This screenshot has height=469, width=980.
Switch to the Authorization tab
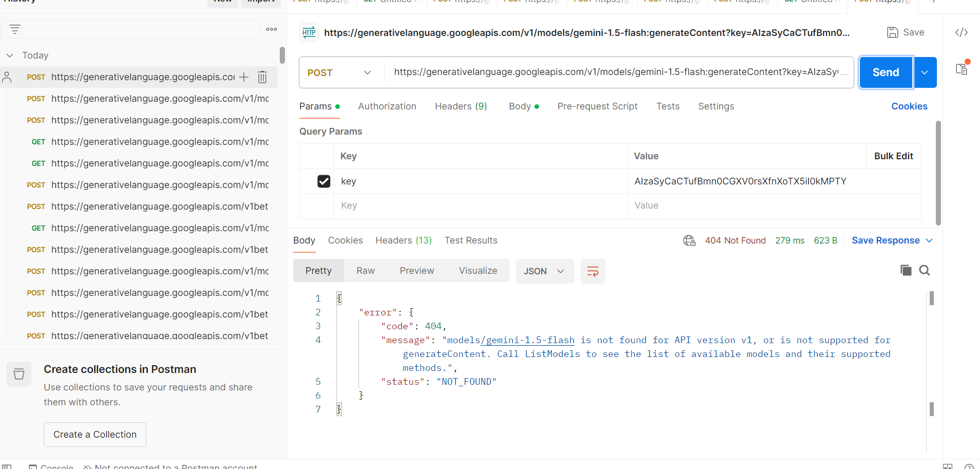coord(387,106)
